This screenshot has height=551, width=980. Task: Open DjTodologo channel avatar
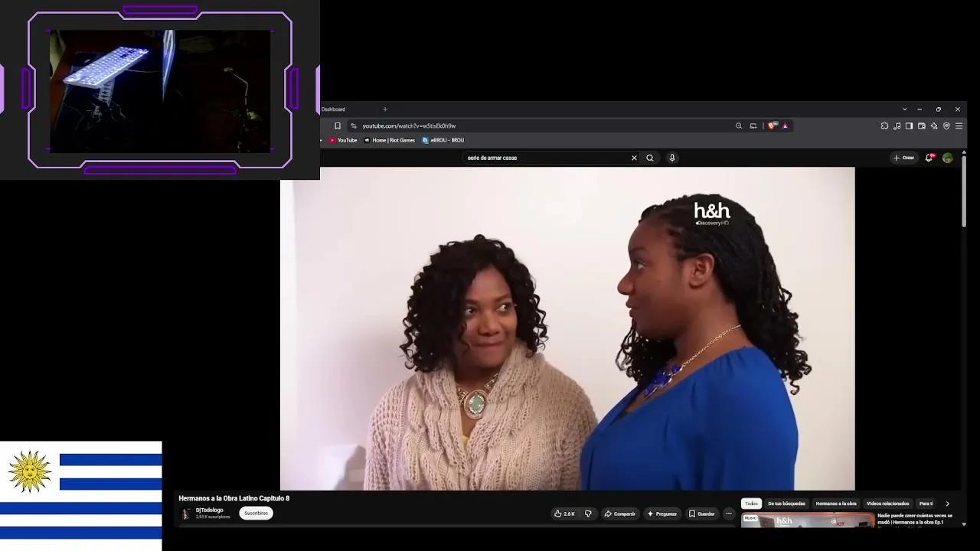click(185, 514)
